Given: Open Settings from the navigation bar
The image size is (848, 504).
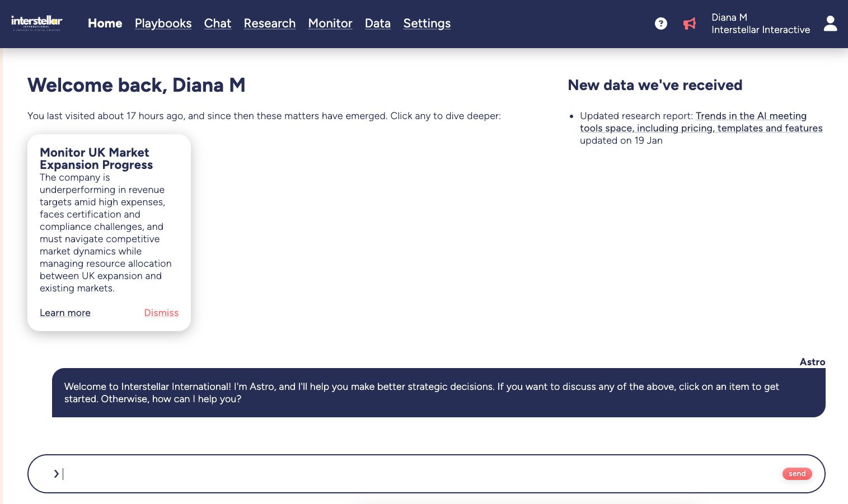Looking at the screenshot, I should pos(427,23).
